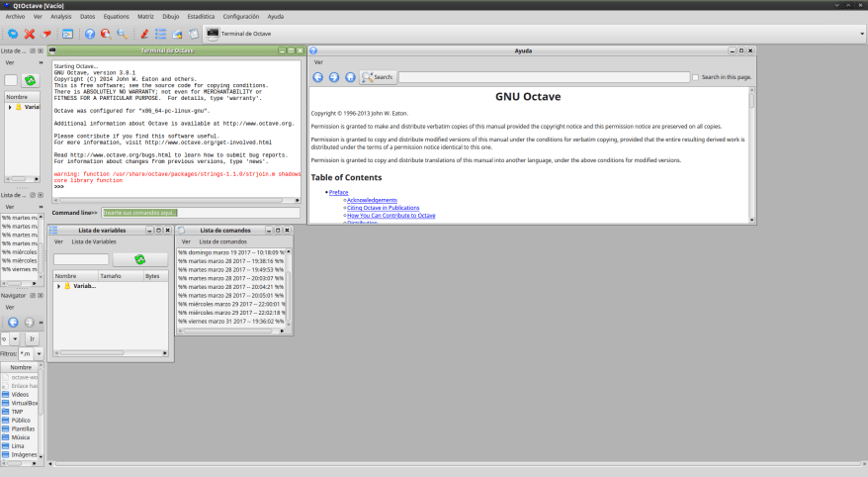Open the Equations menu
Viewport: 868px width, 477px height.
tap(117, 17)
